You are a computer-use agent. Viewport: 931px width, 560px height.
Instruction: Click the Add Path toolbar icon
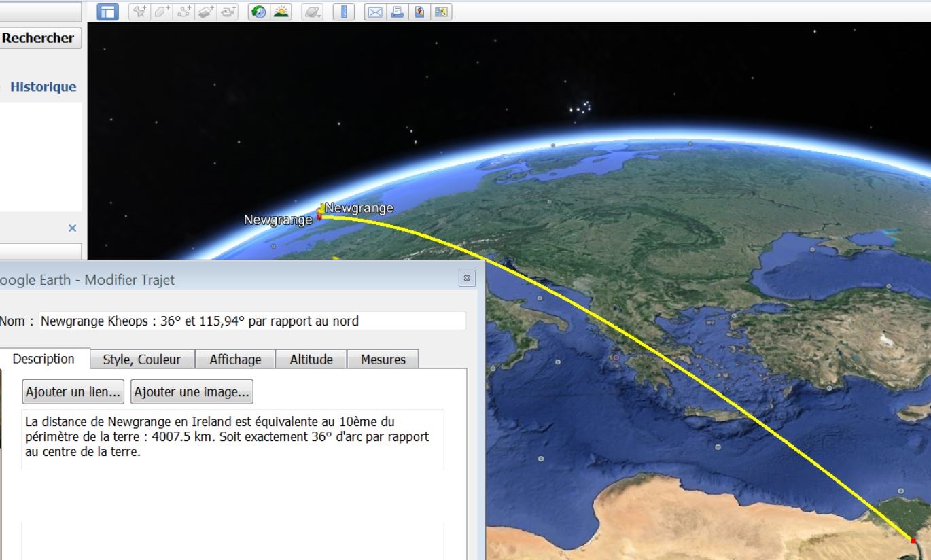(x=183, y=12)
